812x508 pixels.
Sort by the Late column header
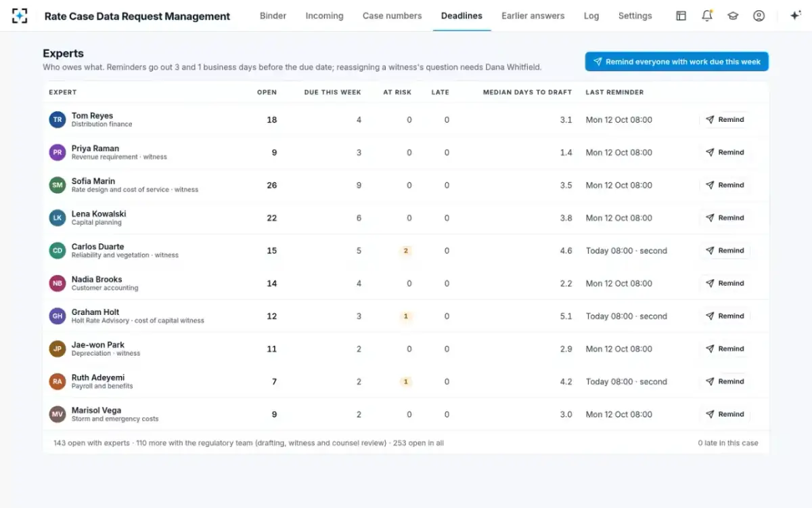coord(441,92)
